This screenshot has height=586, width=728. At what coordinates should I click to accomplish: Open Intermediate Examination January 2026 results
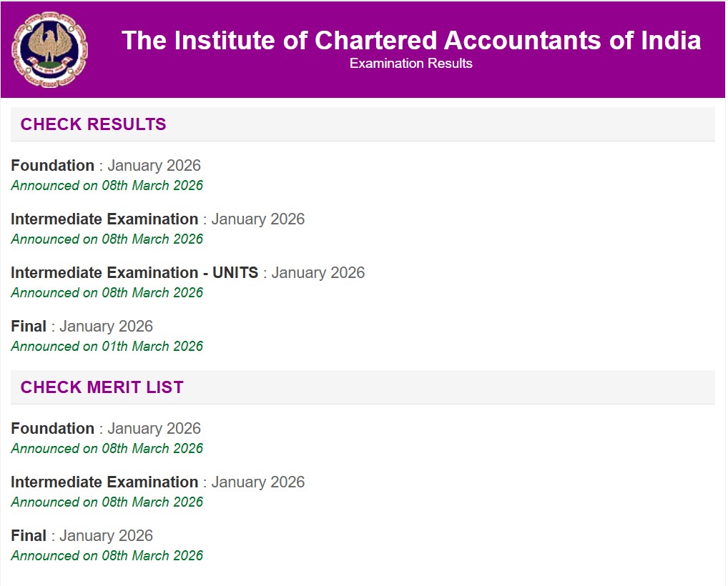[157, 219]
